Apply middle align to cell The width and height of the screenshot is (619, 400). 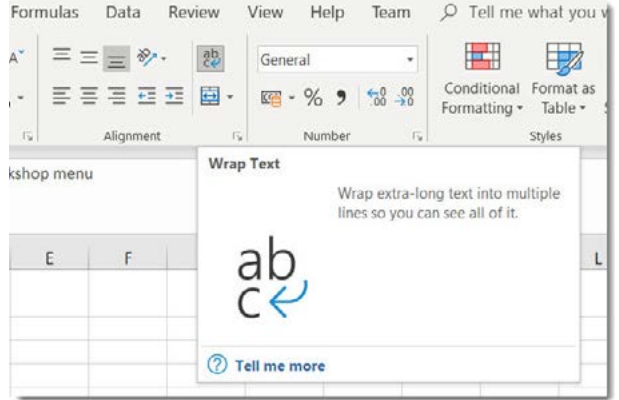pyautogui.click(x=89, y=58)
